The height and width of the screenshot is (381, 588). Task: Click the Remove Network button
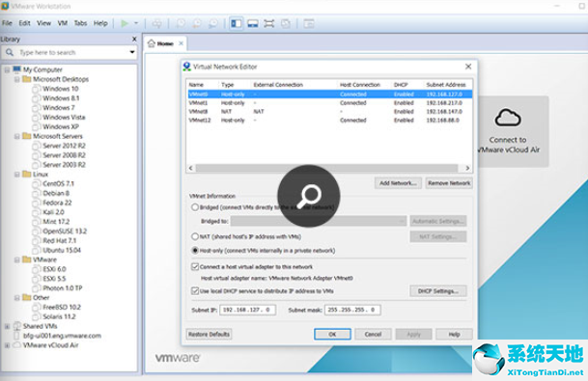[449, 183]
